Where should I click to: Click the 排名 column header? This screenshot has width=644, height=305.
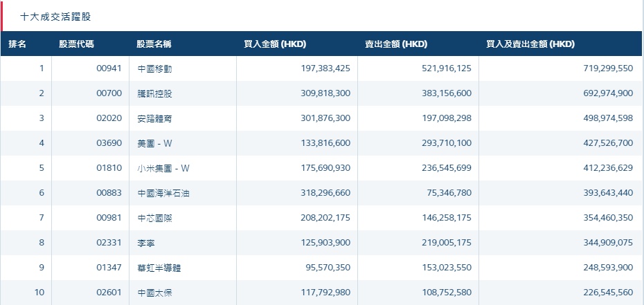pos(17,44)
